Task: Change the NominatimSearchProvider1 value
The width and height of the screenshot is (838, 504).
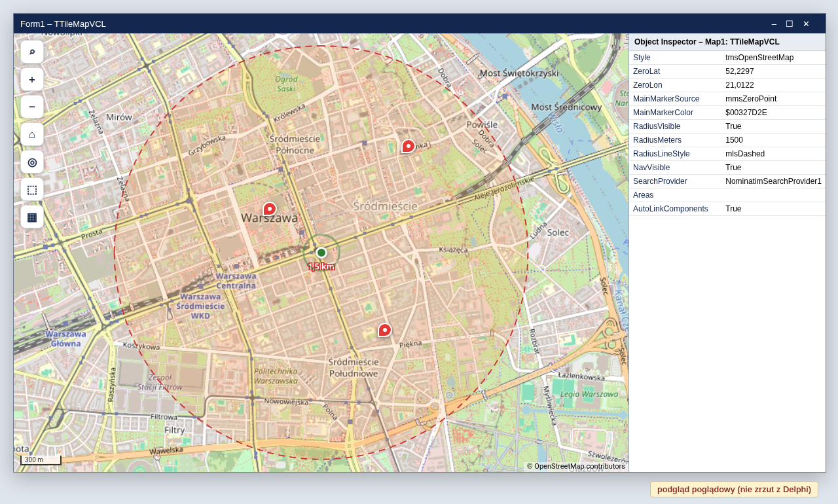Action: pos(773,181)
